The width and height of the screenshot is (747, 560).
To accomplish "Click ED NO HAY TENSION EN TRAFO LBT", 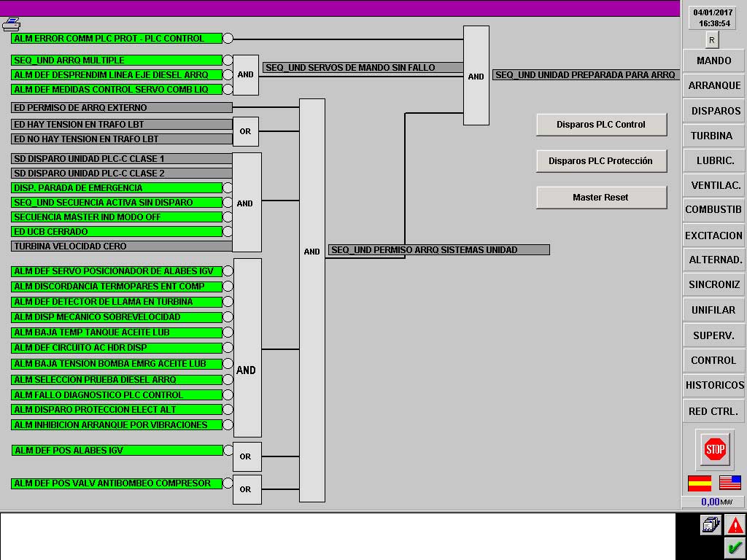I will (122, 139).
